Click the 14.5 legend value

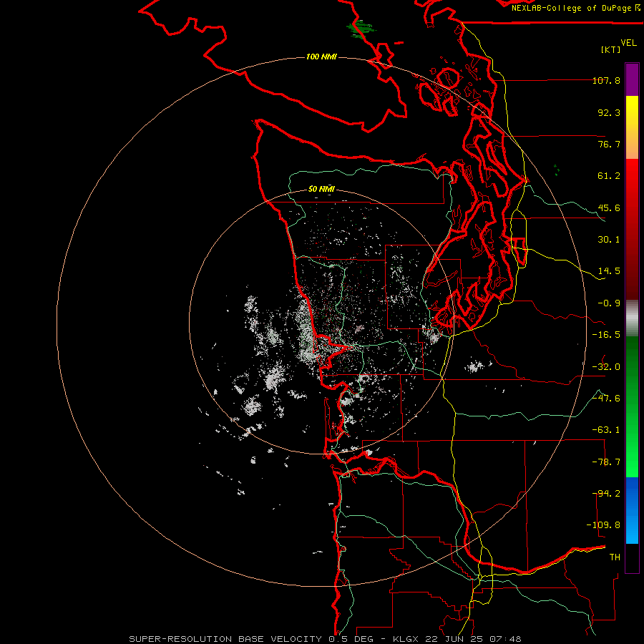(x=609, y=271)
